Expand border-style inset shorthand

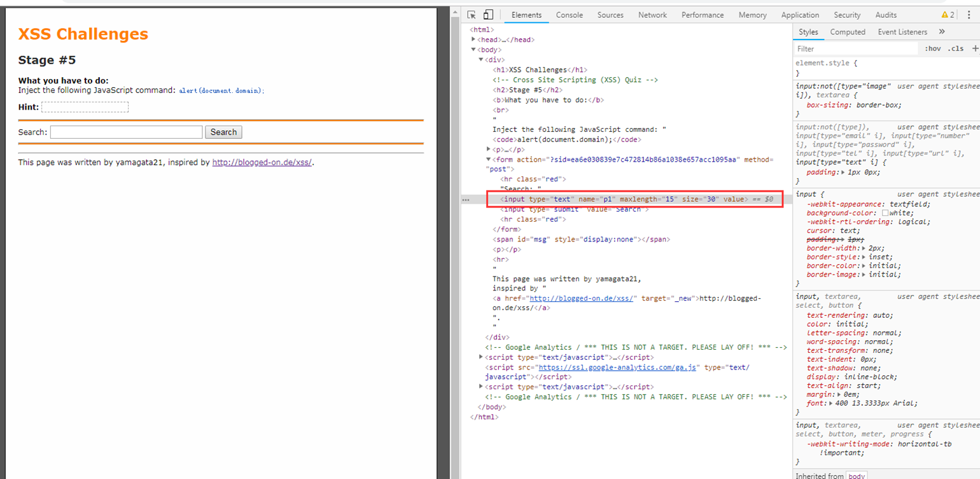coord(864,257)
